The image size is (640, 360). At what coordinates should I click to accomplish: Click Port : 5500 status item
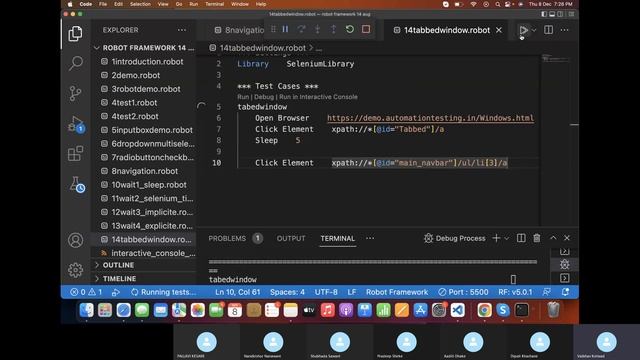[463, 292]
